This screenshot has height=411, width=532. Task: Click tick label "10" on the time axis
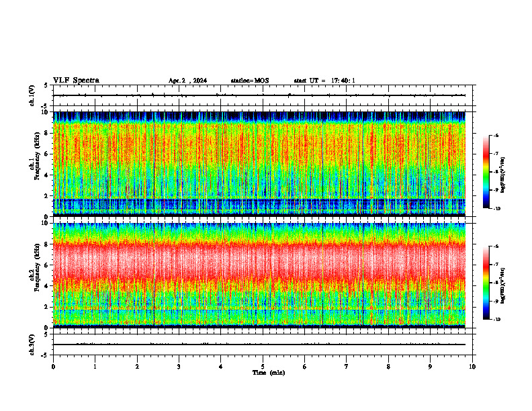point(472,367)
